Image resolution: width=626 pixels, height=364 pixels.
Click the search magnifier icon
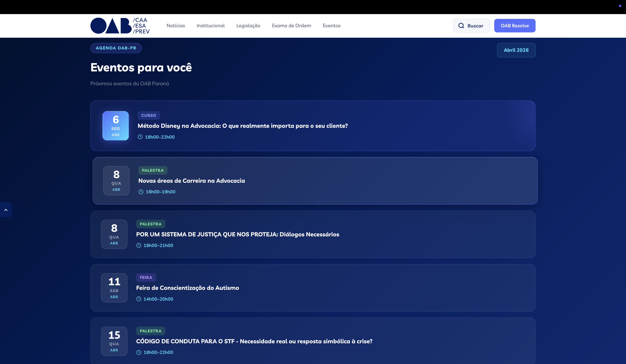pos(462,25)
